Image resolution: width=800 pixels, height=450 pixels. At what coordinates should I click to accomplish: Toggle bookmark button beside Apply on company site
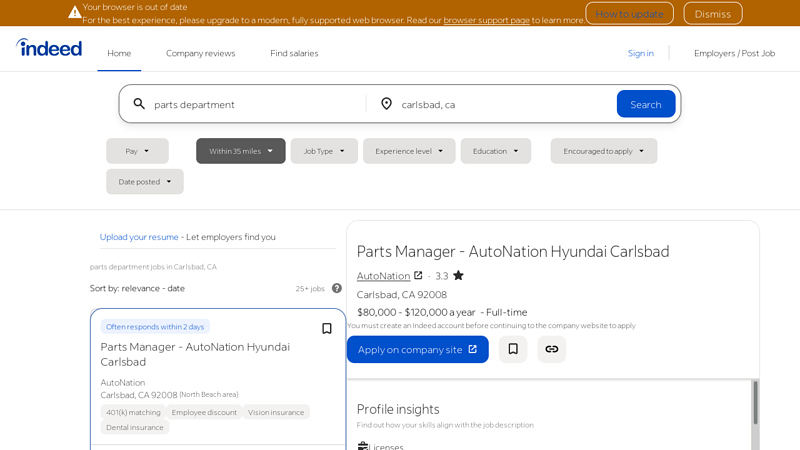pos(513,349)
